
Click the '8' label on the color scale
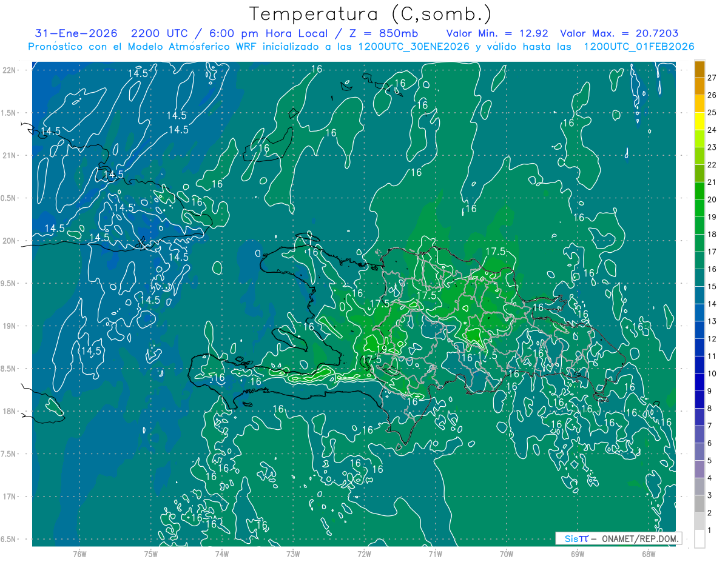pos(710,408)
